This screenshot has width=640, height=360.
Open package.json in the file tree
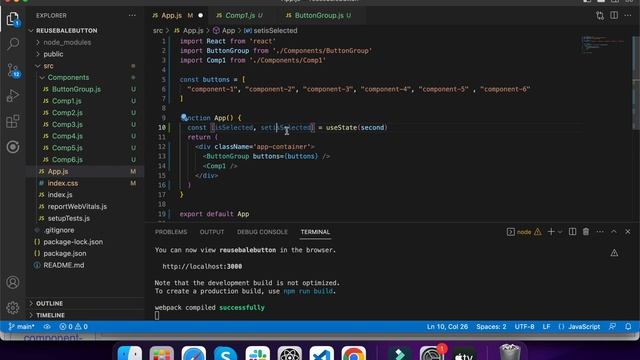coord(64,253)
